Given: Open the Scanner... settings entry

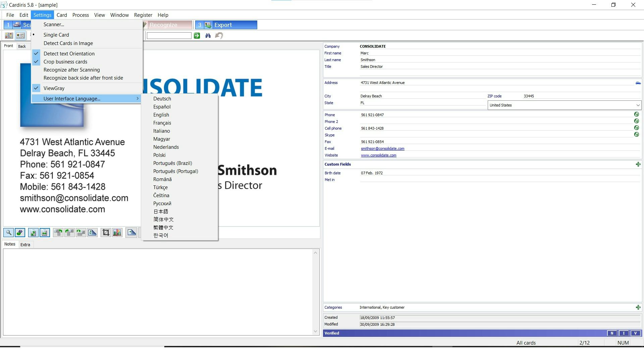Looking at the screenshot, I should click(x=87, y=25).
